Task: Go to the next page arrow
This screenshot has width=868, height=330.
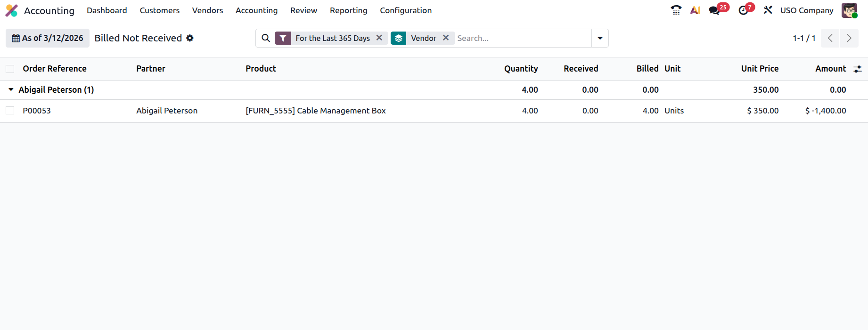Action: [849, 38]
